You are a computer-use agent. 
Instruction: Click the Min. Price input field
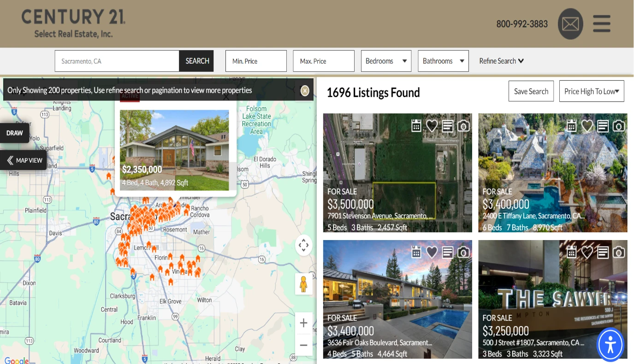(256, 61)
